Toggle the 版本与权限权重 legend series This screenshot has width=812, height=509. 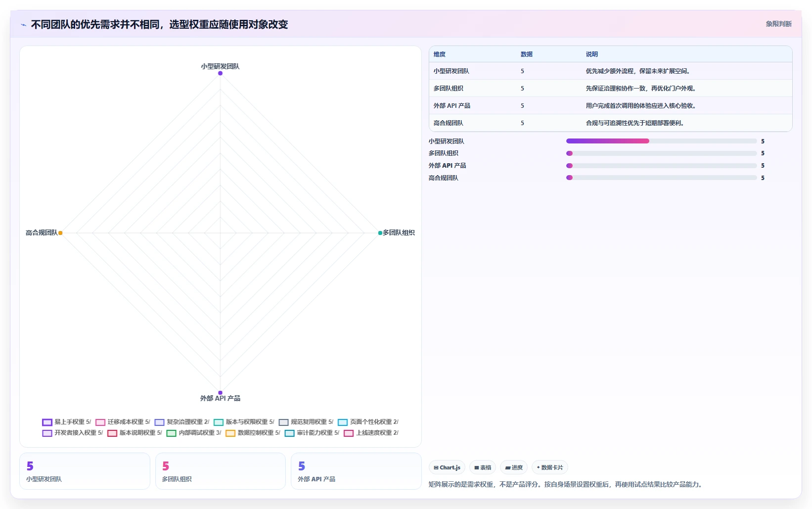pos(244,422)
